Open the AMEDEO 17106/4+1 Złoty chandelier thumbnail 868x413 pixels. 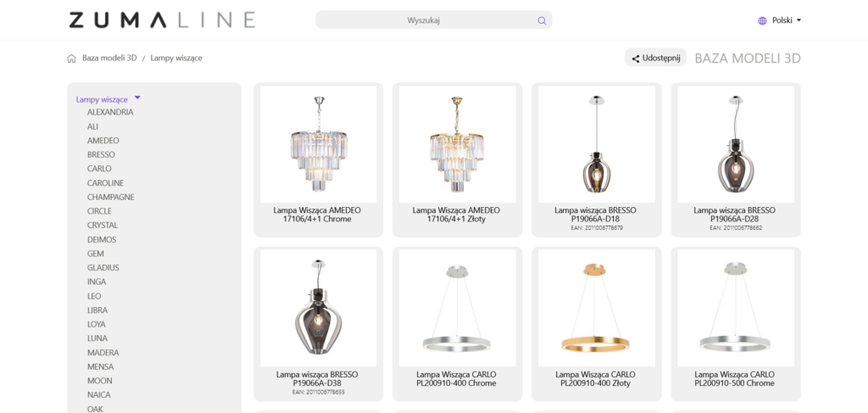tap(457, 142)
